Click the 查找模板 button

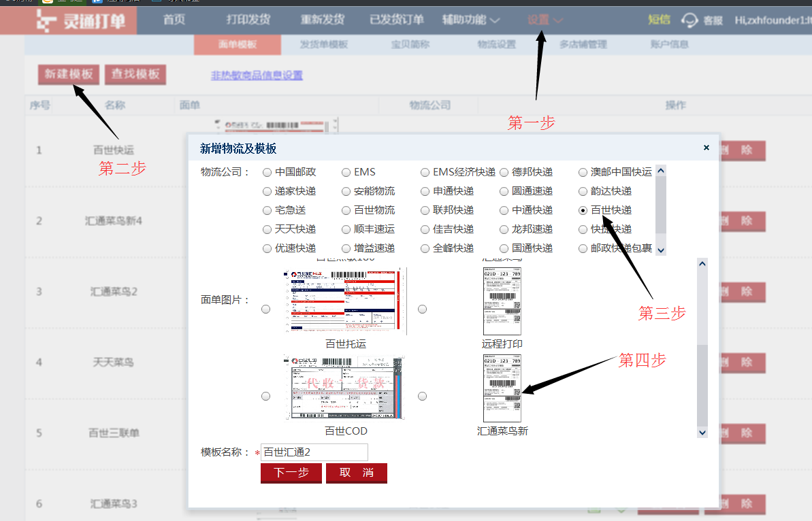pyautogui.click(x=135, y=75)
